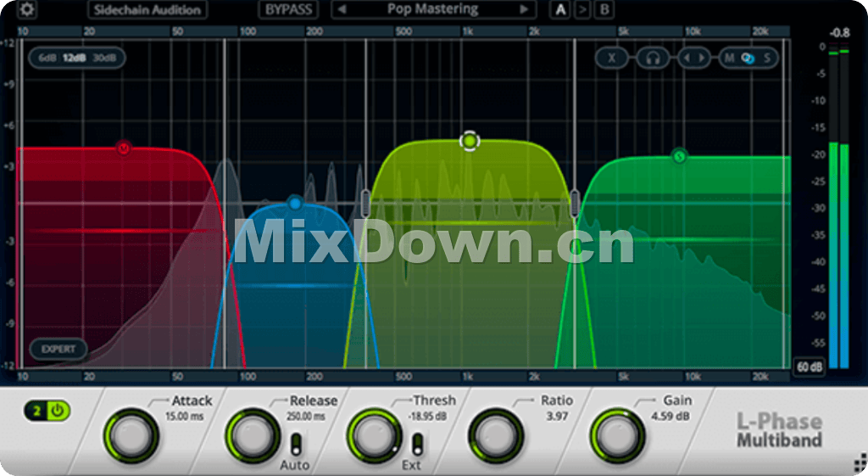The width and height of the screenshot is (868, 476).
Task: Set display range to 30dB
Action: point(104,58)
